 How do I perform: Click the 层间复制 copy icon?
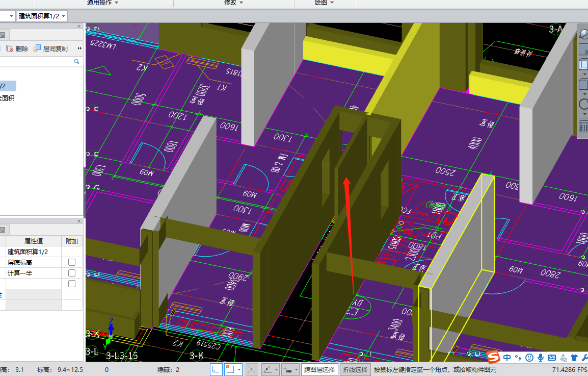click(x=37, y=49)
